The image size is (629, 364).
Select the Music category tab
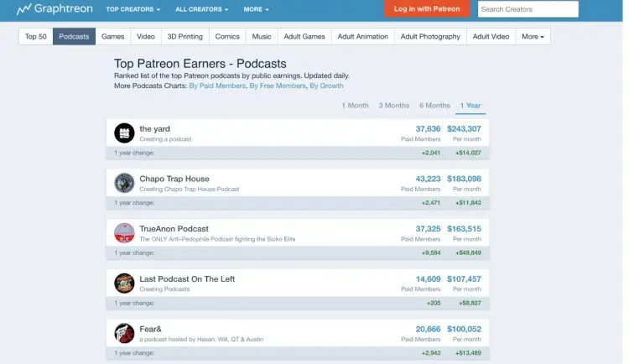262,37
